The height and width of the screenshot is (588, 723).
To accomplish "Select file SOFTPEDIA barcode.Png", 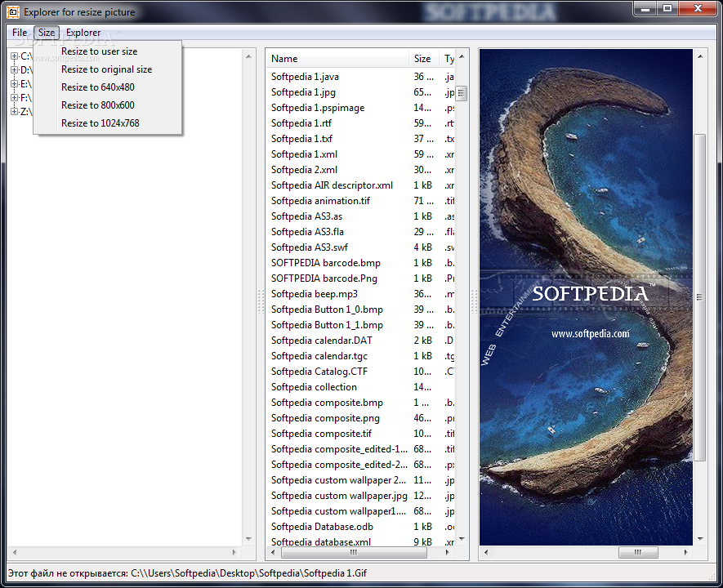I will pyautogui.click(x=324, y=278).
